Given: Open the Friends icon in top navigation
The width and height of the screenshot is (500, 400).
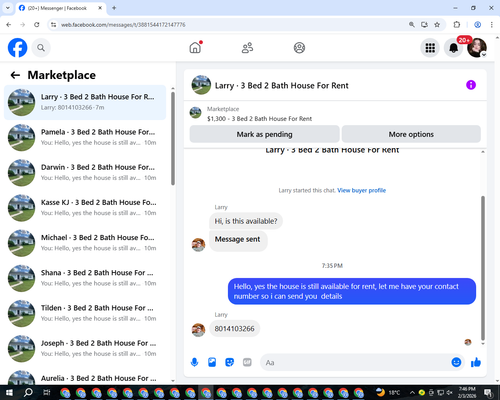Looking at the screenshot, I should 247,48.
